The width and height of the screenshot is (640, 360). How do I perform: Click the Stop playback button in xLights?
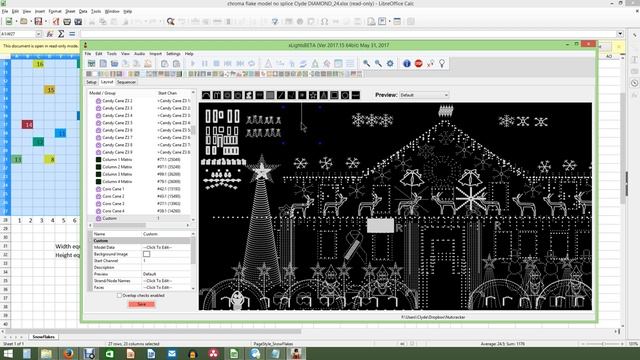click(x=216, y=64)
